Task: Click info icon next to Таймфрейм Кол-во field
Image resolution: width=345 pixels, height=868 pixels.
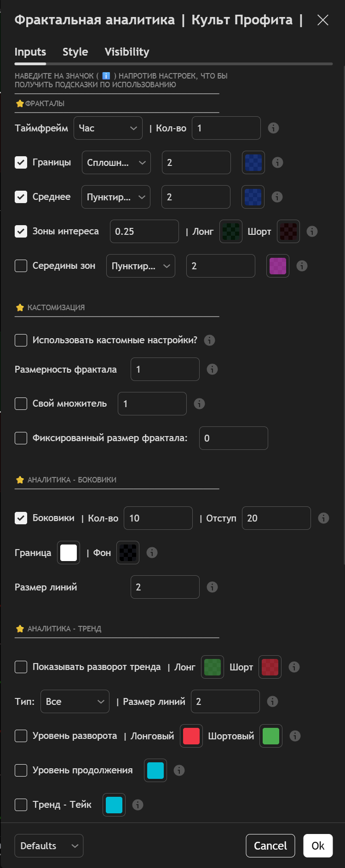Action: pos(273,128)
